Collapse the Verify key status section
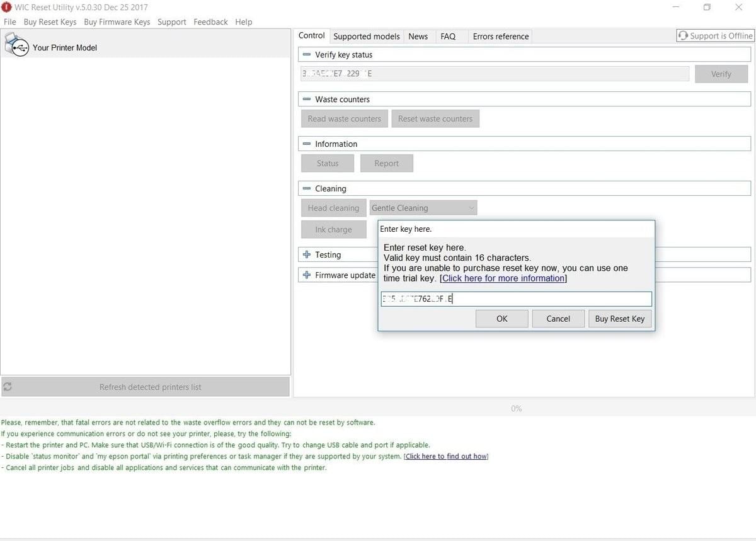Screen dimensions: 756x541 [x=307, y=55]
